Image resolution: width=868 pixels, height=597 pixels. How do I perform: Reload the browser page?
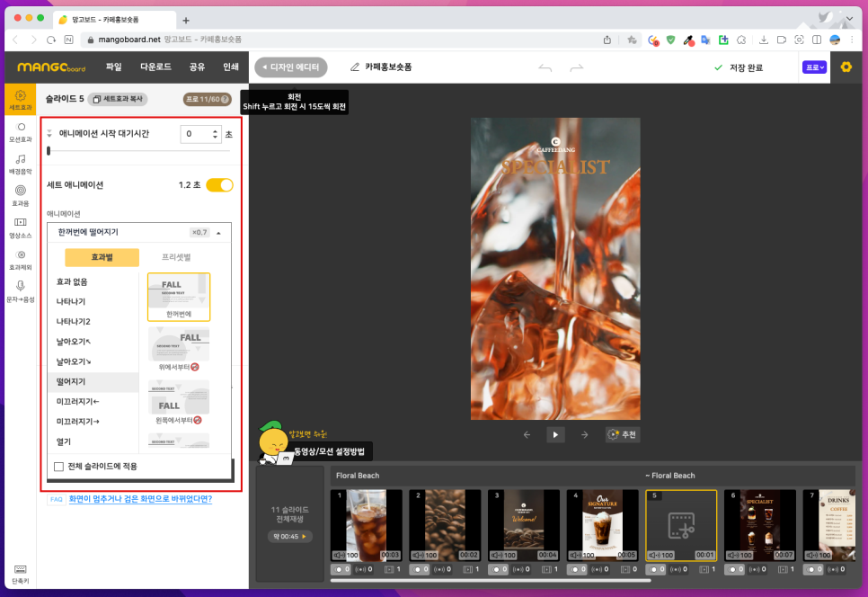[x=51, y=40]
